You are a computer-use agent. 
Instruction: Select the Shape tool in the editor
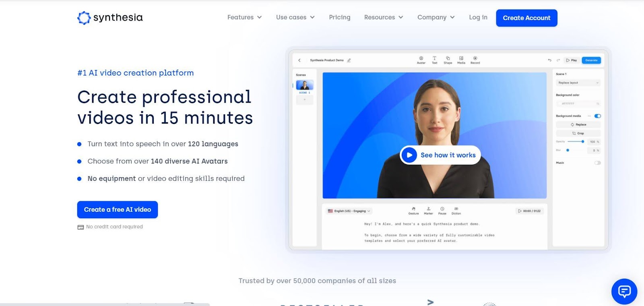click(x=448, y=60)
